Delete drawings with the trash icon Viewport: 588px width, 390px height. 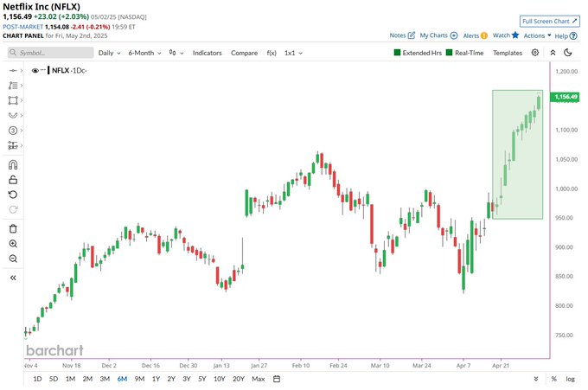click(13, 229)
